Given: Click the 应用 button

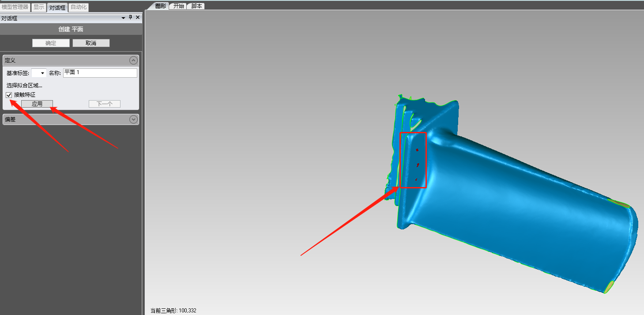Looking at the screenshot, I should point(37,104).
